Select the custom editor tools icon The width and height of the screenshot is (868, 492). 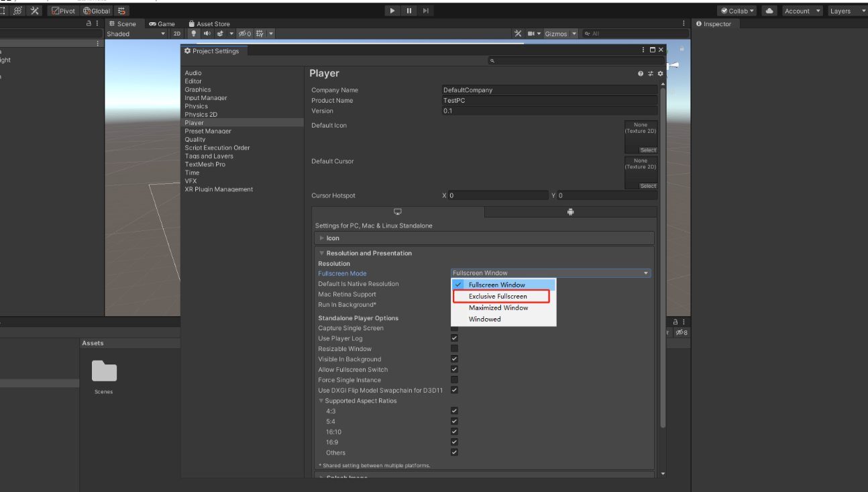pos(35,11)
